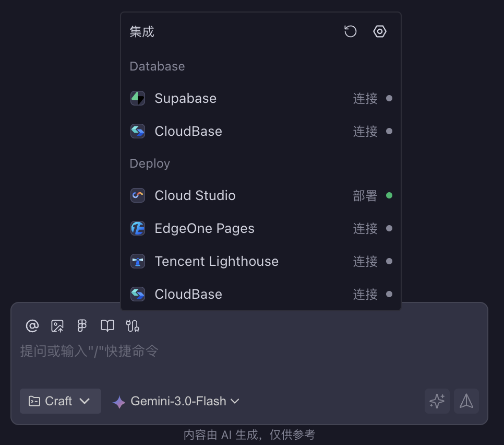Viewport: 504px width, 445px height.
Task: Open integration settings via gear icon
Action: tap(379, 31)
